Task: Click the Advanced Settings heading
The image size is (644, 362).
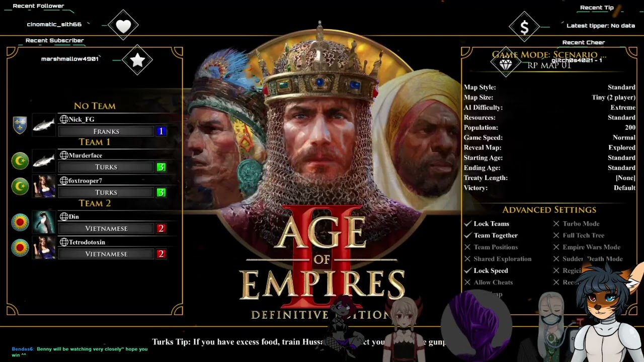Action: tap(549, 210)
